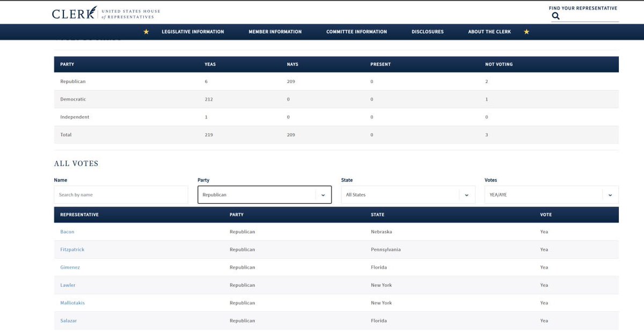Open the Member Information menu
Screen dimensions: 644x332
click(275, 32)
